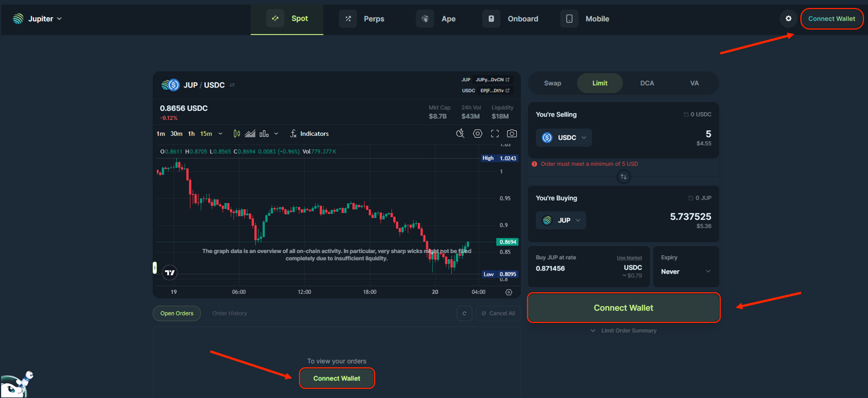The width and height of the screenshot is (868, 398).
Task: Expand more timeframe options chevron
Action: click(221, 134)
